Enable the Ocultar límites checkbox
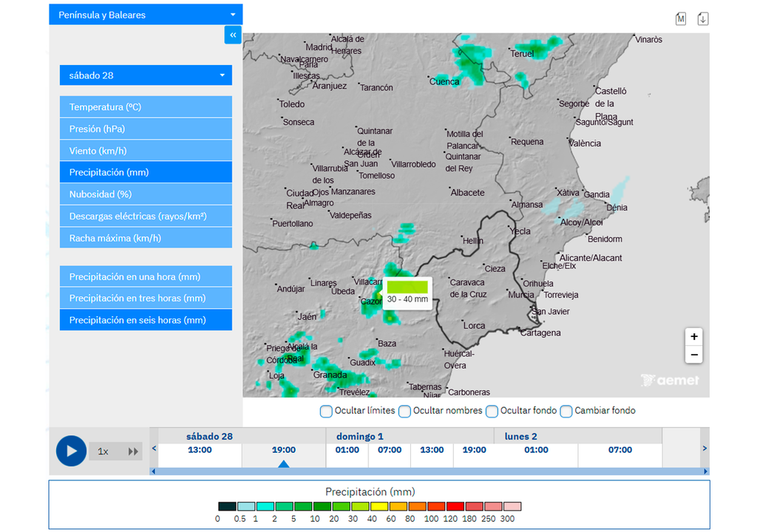Viewport: 757px width, 532px height. (326, 411)
